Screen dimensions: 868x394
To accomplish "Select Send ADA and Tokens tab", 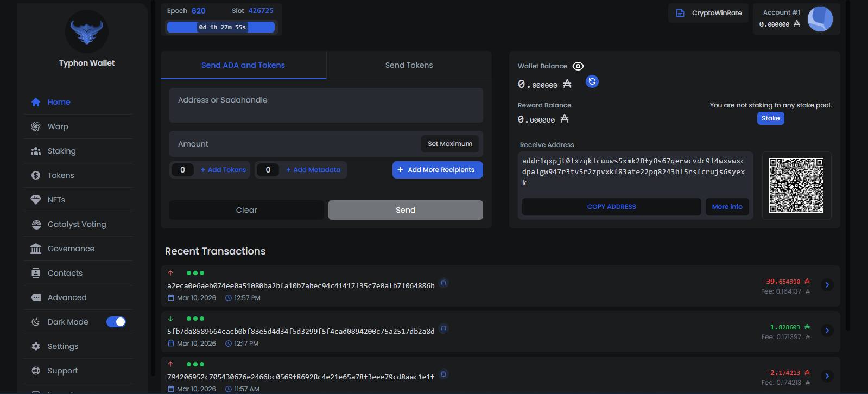I will click(x=243, y=65).
